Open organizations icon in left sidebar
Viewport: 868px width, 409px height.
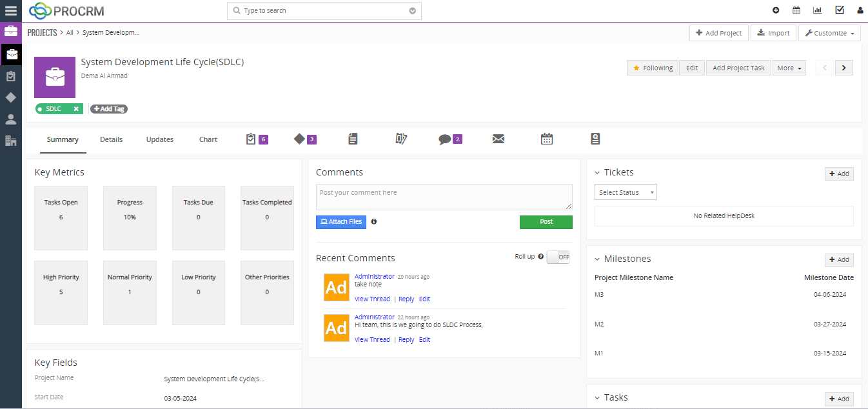11,141
